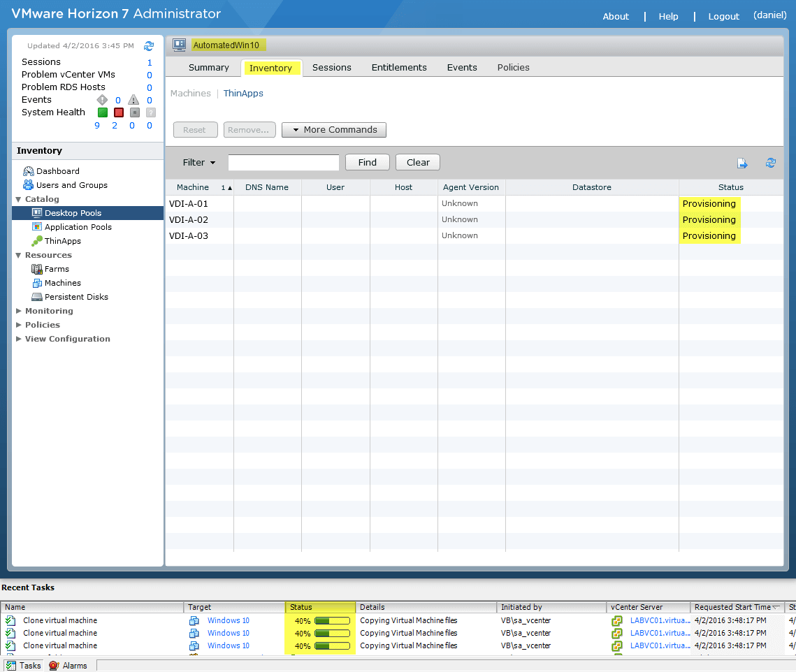Viewport: 796px width, 672px height.
Task: Click the Clear filter button
Action: (418, 163)
